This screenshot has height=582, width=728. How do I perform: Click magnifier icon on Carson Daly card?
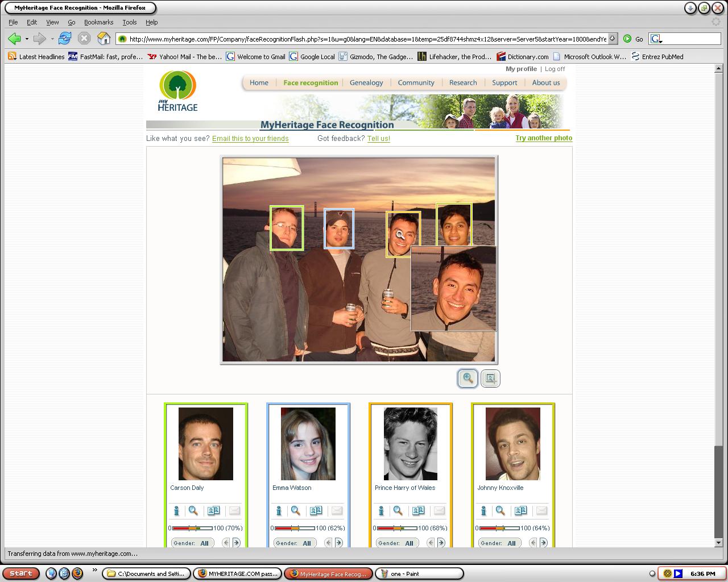point(193,510)
